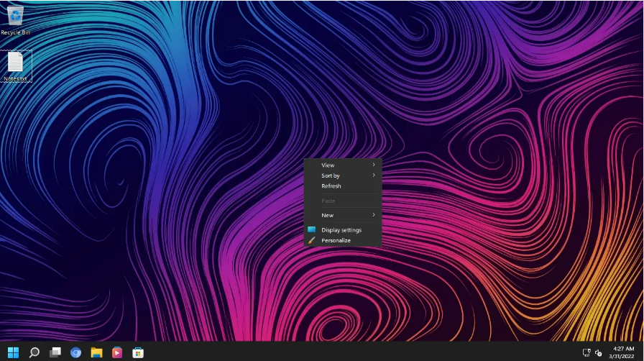Open the Windows Start menu
Screen dimensions: 644x361
[13, 352]
